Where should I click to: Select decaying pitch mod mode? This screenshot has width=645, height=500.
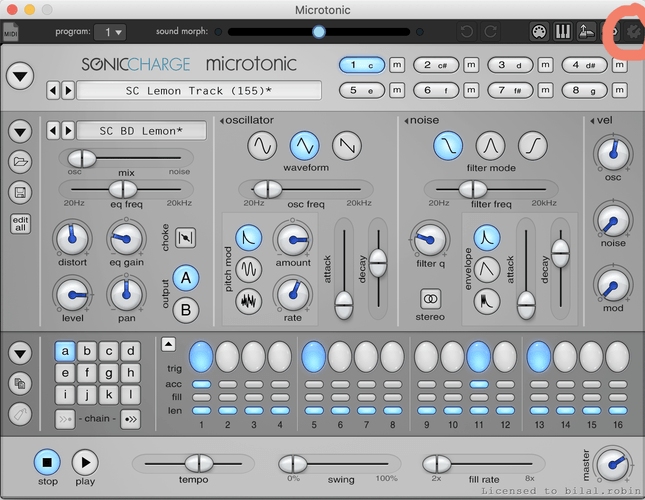point(248,238)
